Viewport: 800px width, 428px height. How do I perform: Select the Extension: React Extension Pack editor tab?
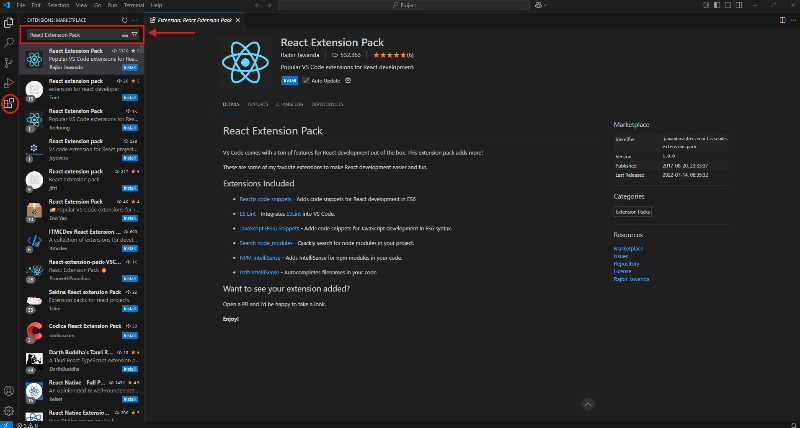[194, 20]
